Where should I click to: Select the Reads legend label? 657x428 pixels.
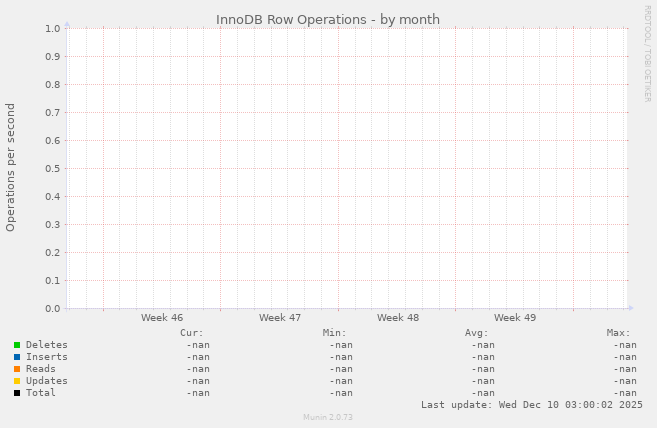pyautogui.click(x=41, y=368)
